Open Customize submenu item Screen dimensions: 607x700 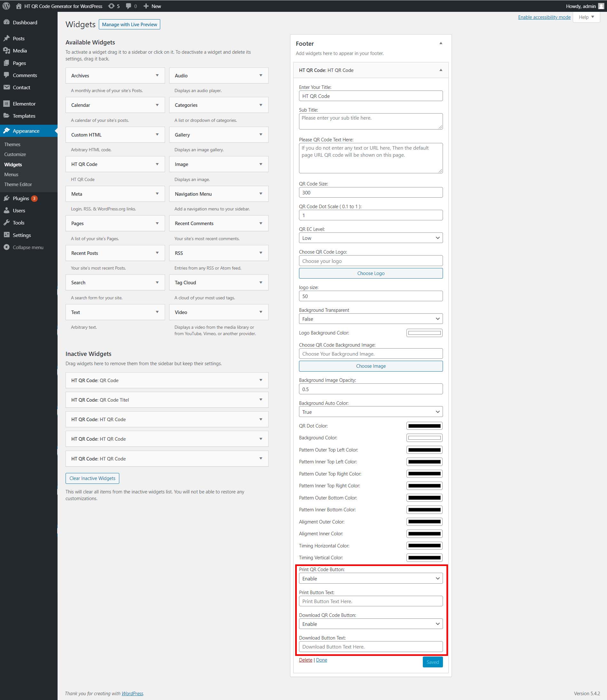(15, 154)
